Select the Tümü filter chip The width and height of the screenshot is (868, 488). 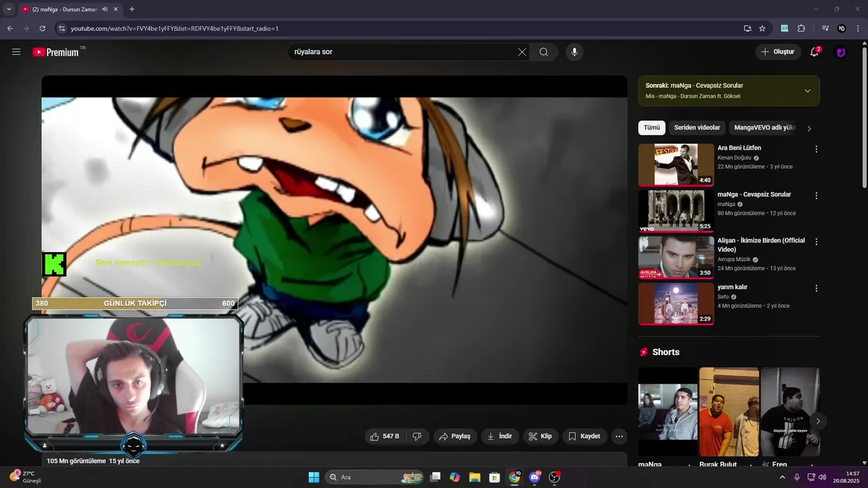click(x=652, y=127)
